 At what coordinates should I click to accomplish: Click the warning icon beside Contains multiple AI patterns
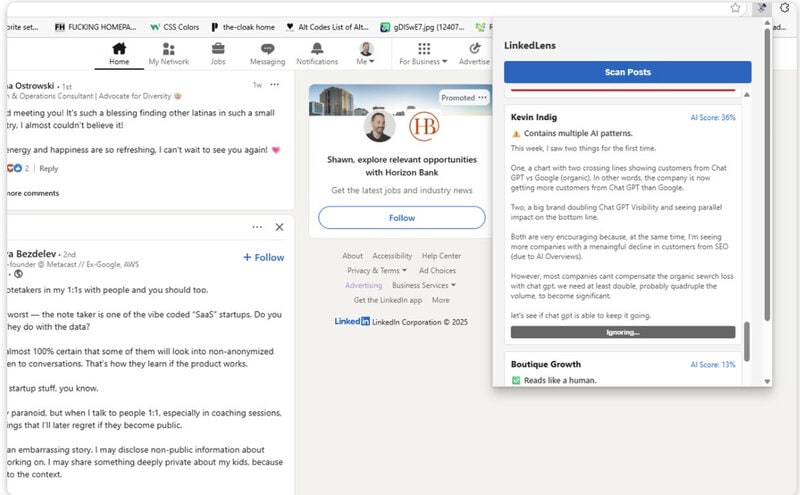click(x=516, y=134)
